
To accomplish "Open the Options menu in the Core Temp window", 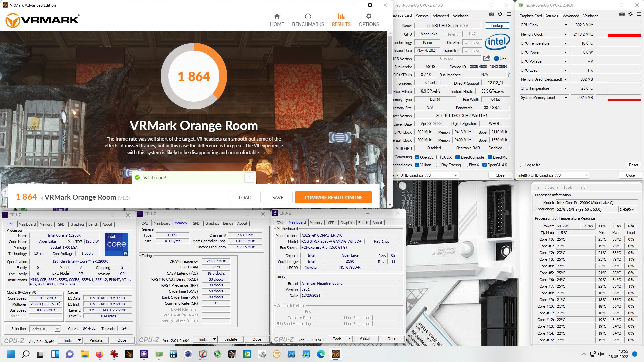I will coord(551,187).
